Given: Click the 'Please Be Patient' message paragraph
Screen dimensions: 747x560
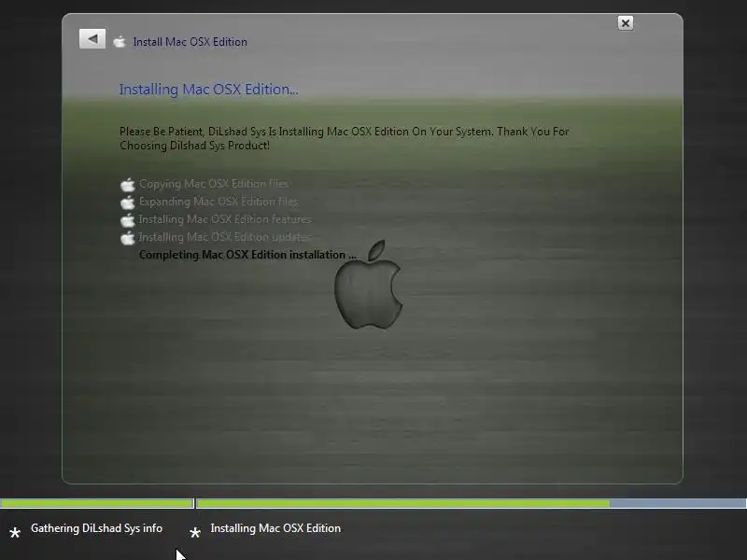Looking at the screenshot, I should [x=345, y=138].
